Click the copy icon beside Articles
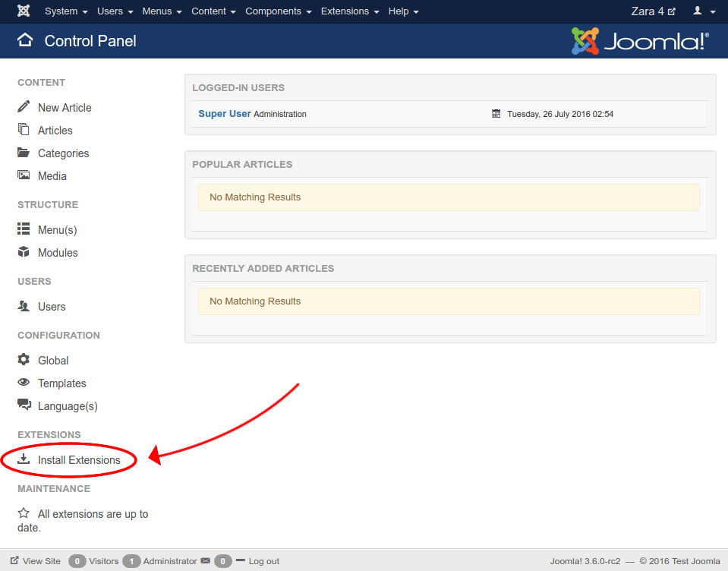This screenshot has height=571, width=728. [24, 129]
